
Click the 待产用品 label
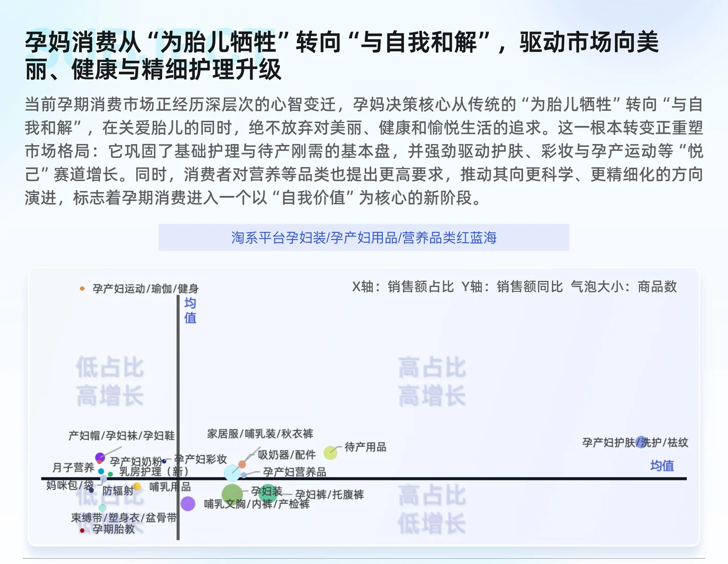(365, 447)
